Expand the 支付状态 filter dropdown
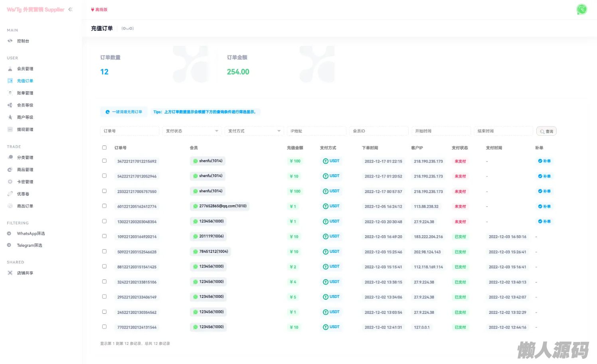The image size is (597, 364). (x=192, y=131)
